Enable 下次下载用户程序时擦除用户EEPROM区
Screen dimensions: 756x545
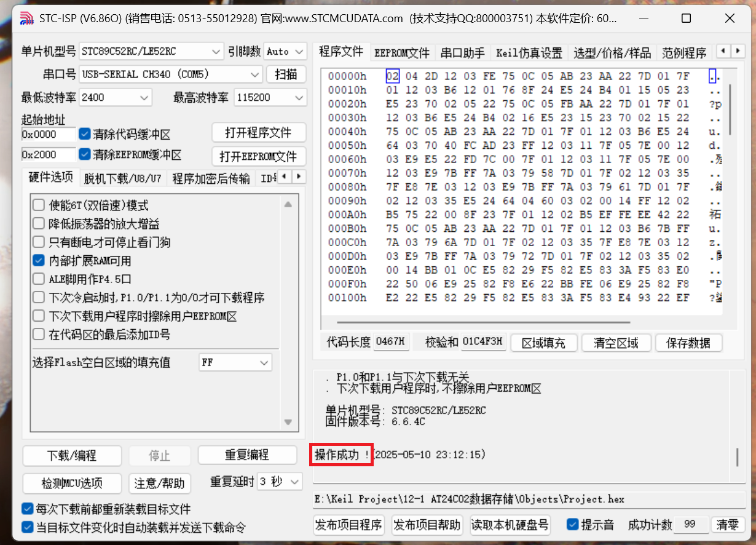(39, 316)
